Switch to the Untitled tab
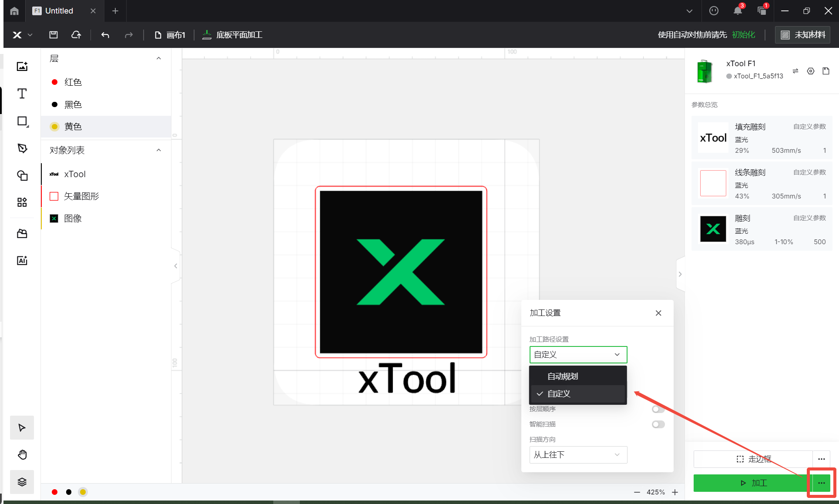Image resolution: width=839 pixels, height=504 pixels. click(x=59, y=11)
